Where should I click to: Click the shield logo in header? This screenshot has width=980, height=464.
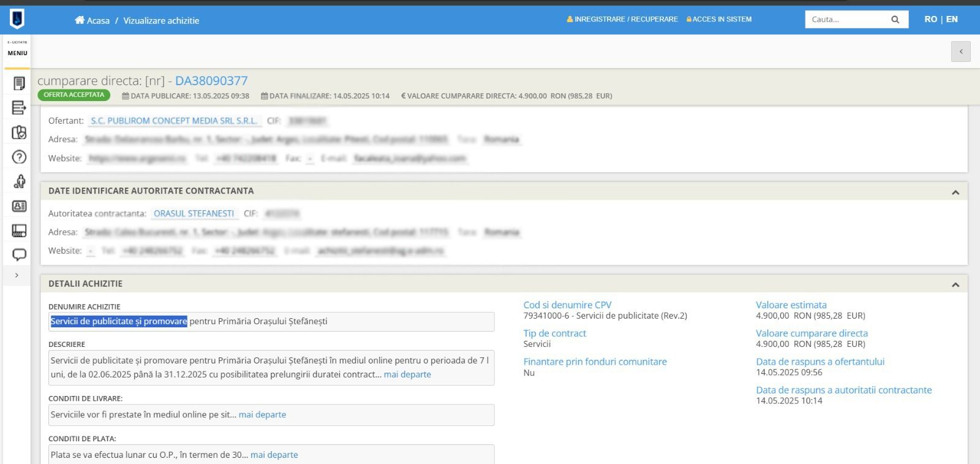tap(17, 19)
